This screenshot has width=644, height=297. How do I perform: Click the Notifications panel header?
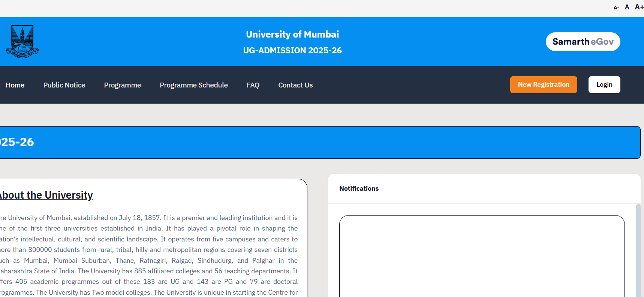[359, 188]
